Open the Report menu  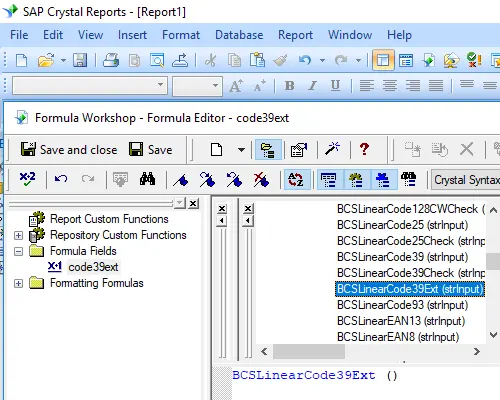click(x=295, y=35)
